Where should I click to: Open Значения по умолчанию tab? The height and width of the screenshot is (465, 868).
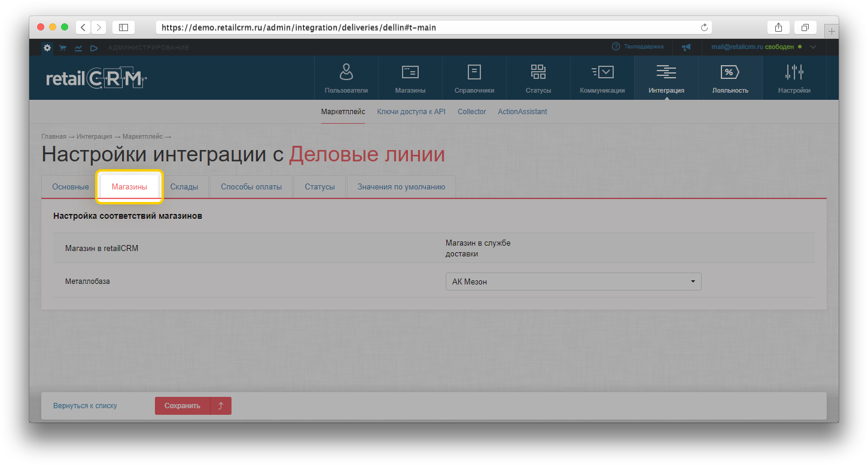tap(401, 186)
